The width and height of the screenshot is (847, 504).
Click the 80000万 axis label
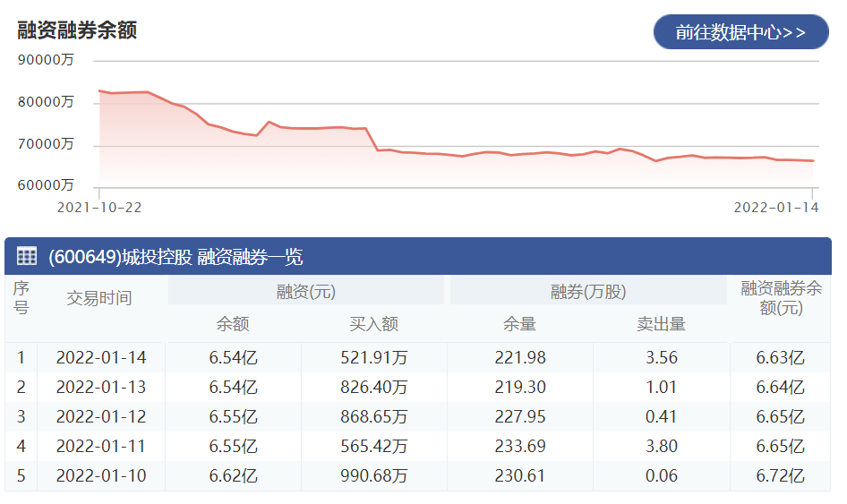coord(46,101)
